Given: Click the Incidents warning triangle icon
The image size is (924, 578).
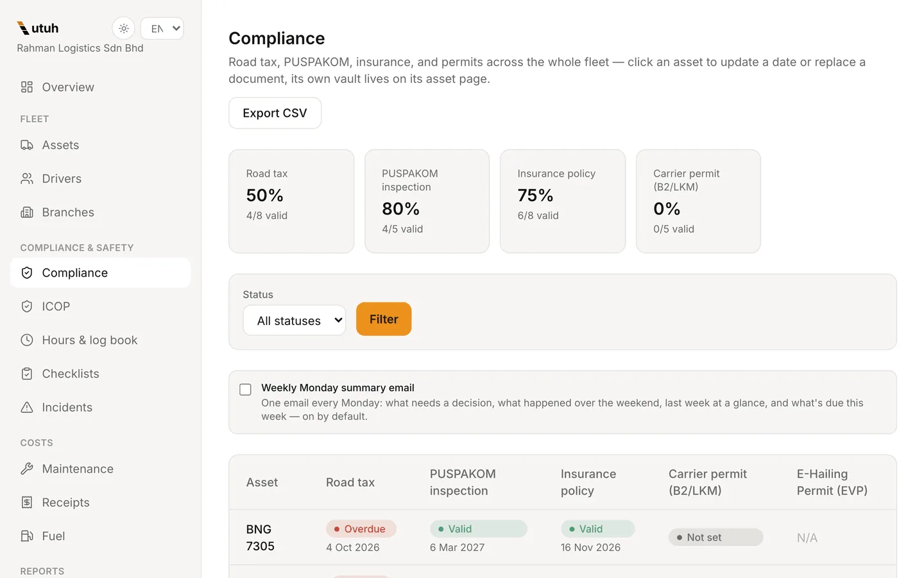Looking at the screenshot, I should tap(27, 407).
